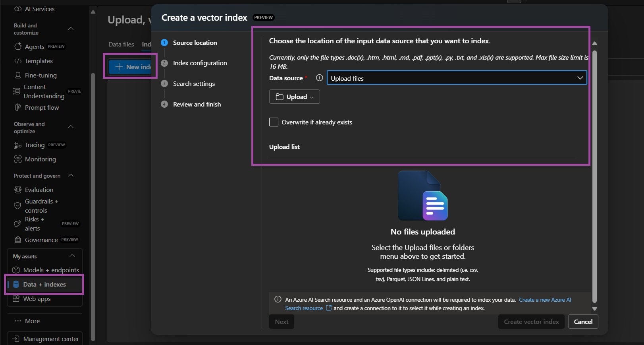Click the No files uploaded document illustration
This screenshot has height=345, width=644.
point(423,195)
